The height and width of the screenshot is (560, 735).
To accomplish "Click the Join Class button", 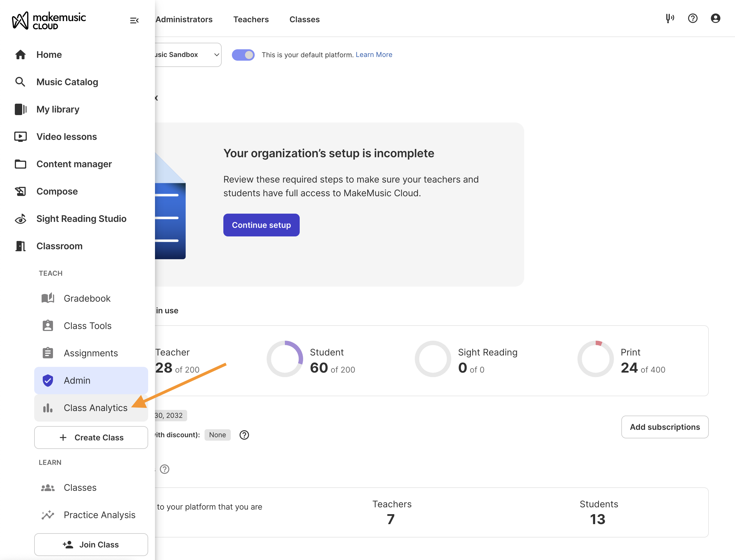I will point(91,545).
